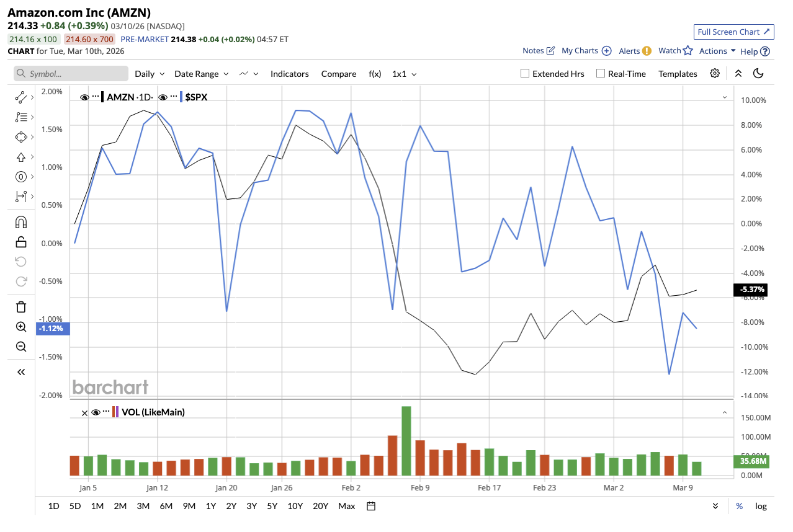Open the 1x1 grid layout dropdown
Image resolution: width=793 pixels, height=532 pixels.
coord(405,73)
